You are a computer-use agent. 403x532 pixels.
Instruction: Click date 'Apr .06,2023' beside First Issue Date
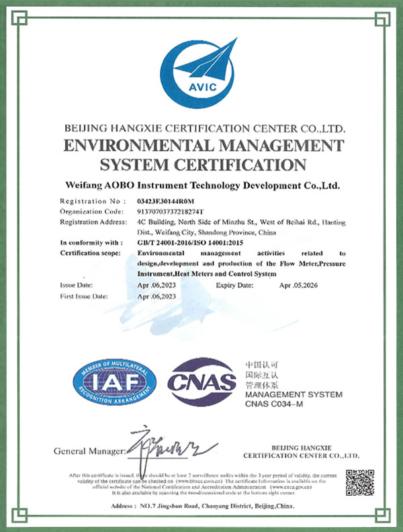click(156, 296)
